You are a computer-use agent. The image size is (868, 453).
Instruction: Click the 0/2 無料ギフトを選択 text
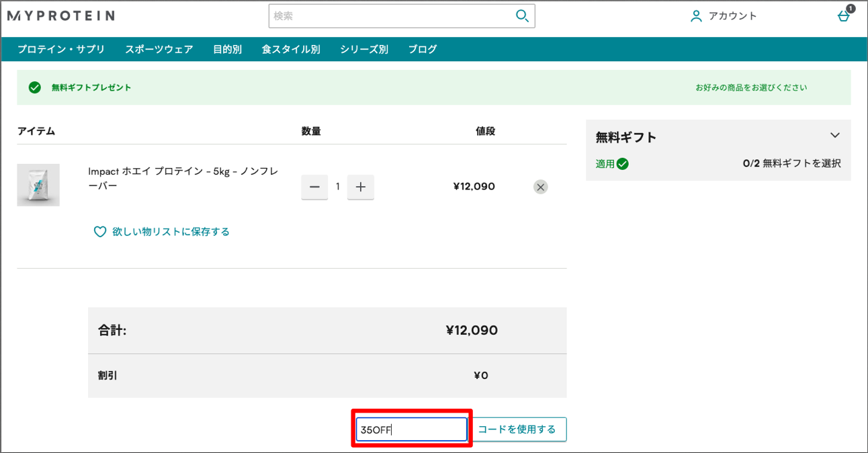click(x=791, y=163)
